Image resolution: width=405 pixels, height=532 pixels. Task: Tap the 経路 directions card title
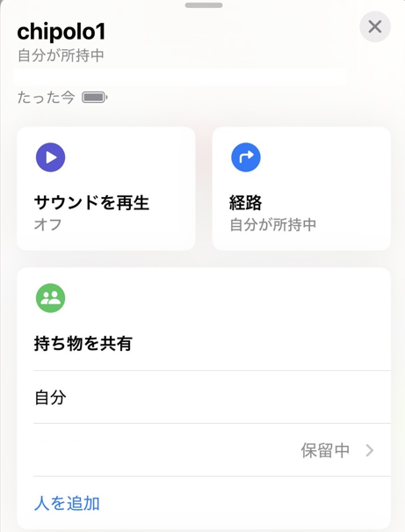click(x=246, y=202)
